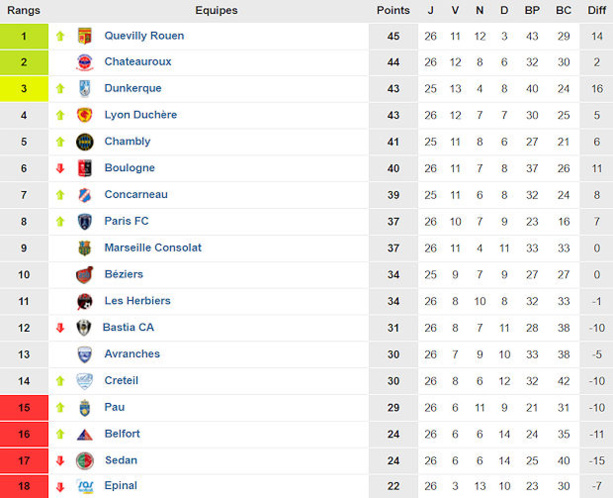The height and width of the screenshot is (498, 613).
Task: Go to the Concarneau team page
Action: click(136, 194)
